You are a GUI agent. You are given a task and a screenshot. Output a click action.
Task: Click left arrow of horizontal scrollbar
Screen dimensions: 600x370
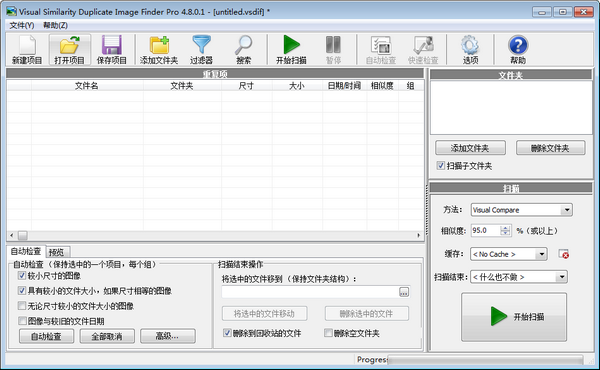tap(11, 235)
